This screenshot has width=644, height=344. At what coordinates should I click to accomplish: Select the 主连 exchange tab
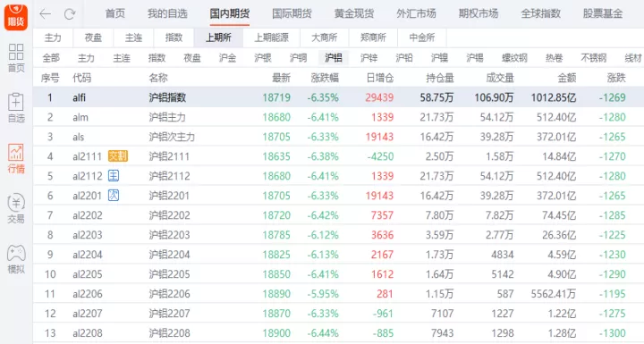[x=133, y=38]
